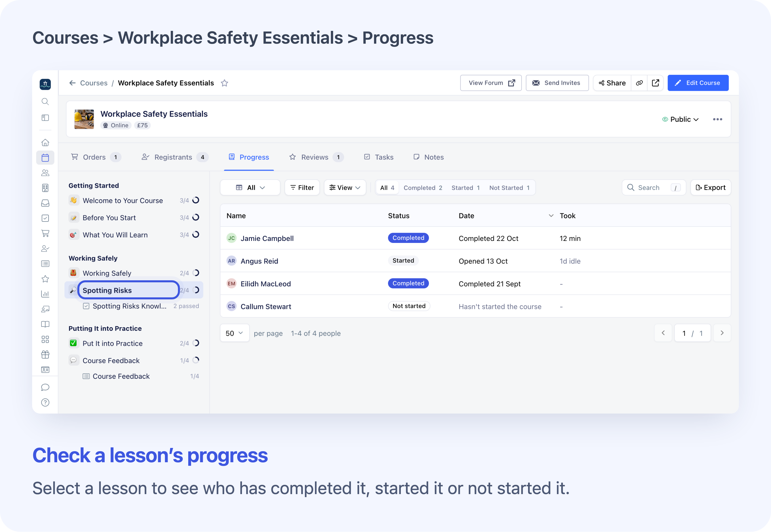This screenshot has height=532, width=771.
Task: Sort by the Date column chevron
Action: point(551,216)
